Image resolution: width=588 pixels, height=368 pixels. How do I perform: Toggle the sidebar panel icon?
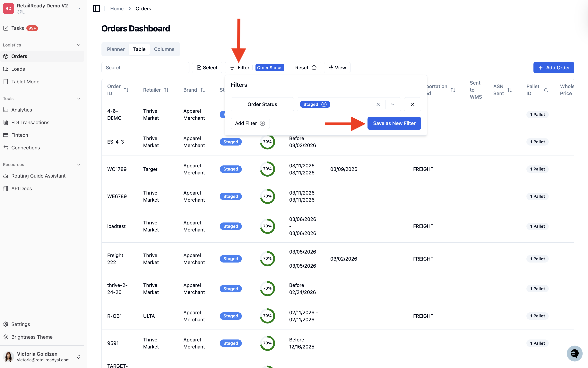[96, 9]
